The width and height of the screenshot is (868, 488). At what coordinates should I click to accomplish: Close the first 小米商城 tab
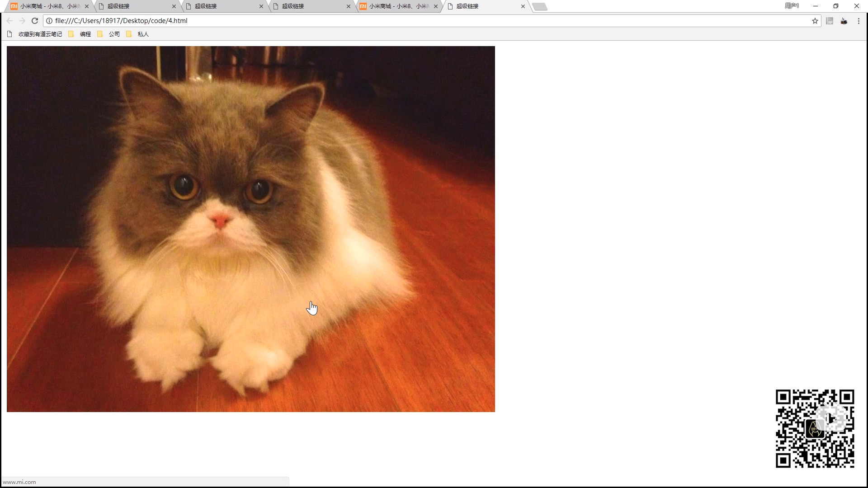(x=87, y=6)
